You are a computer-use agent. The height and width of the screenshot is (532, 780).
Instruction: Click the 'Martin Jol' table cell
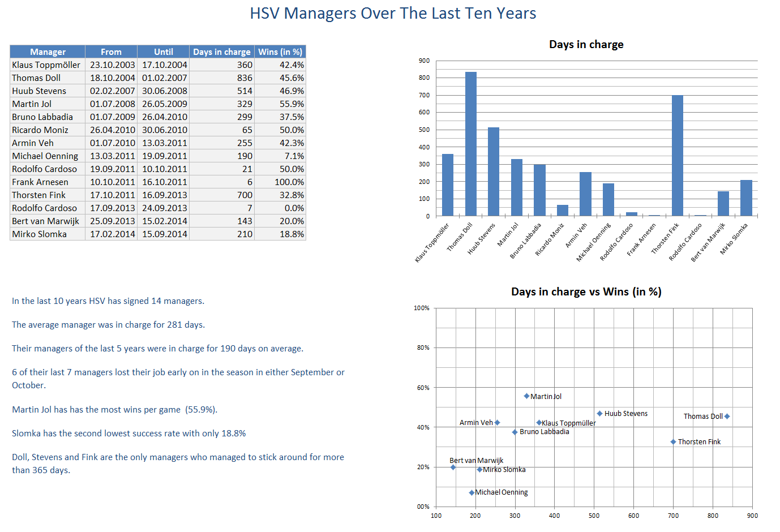[48, 104]
